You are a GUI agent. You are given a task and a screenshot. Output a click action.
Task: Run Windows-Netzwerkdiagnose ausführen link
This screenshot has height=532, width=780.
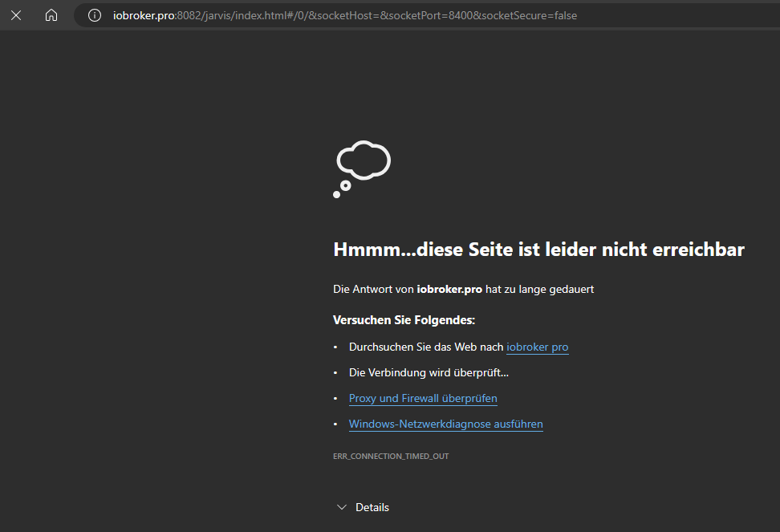coord(445,424)
